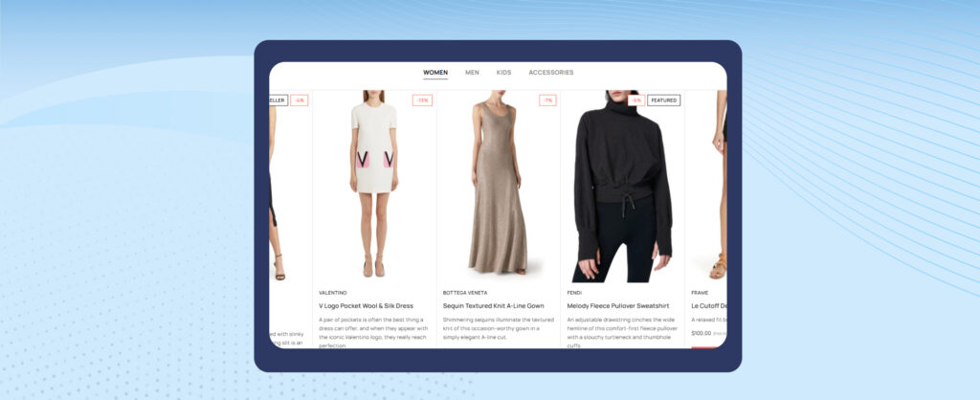This screenshot has width=980, height=400.
Task: Click description starting "An adjustable drawstring"
Action: pos(622,332)
